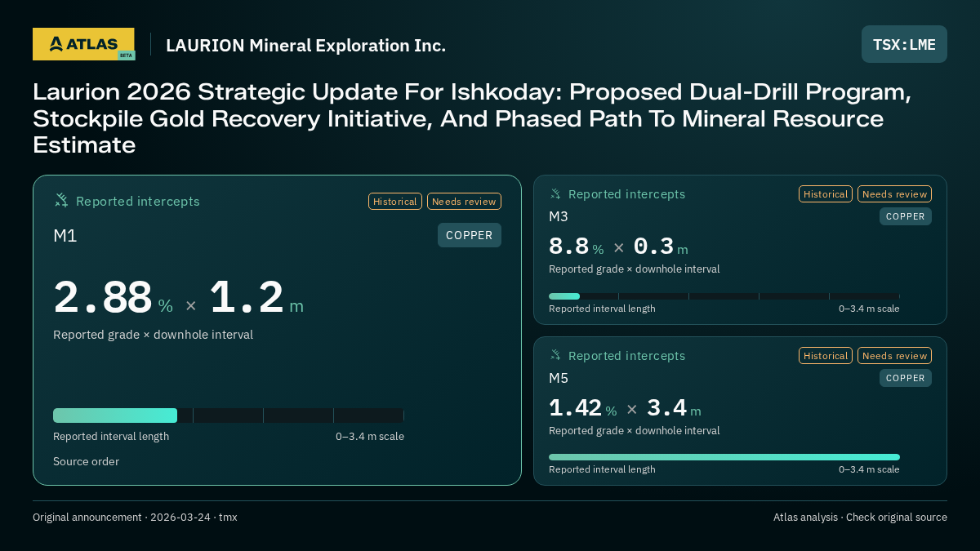Screen dimensions: 980x551
Task: Click the Atlas analysis · Check original source text
Action: 860,517
